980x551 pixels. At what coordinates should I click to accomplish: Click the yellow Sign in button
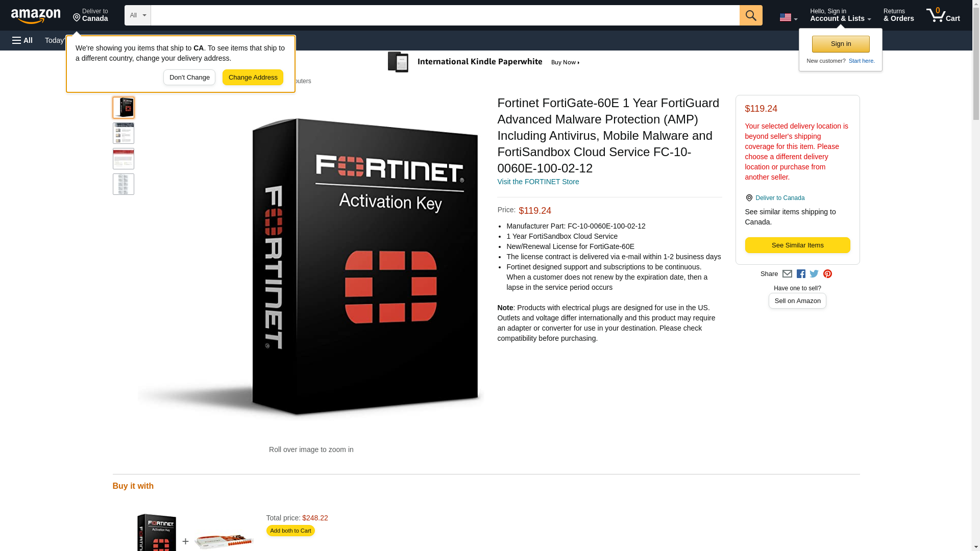pos(841,44)
